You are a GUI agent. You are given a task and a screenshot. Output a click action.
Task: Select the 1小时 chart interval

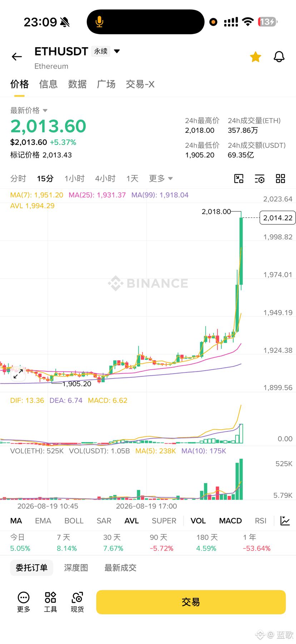74,179
